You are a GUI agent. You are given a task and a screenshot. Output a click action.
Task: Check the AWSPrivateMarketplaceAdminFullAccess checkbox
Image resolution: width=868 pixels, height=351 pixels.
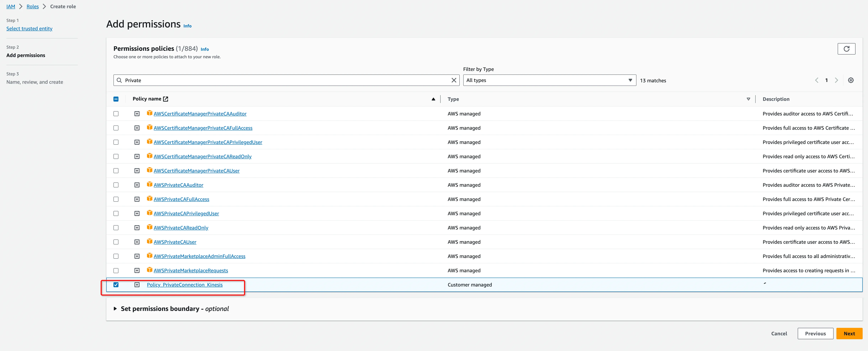[x=116, y=256]
